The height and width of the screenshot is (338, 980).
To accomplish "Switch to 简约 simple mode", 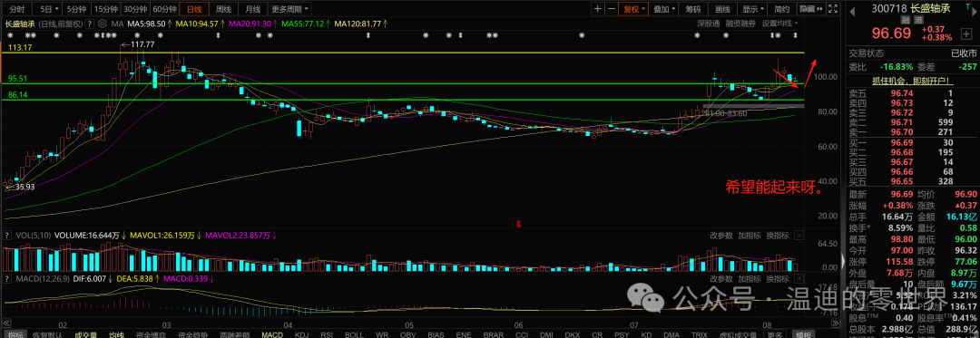I will tap(782, 9).
